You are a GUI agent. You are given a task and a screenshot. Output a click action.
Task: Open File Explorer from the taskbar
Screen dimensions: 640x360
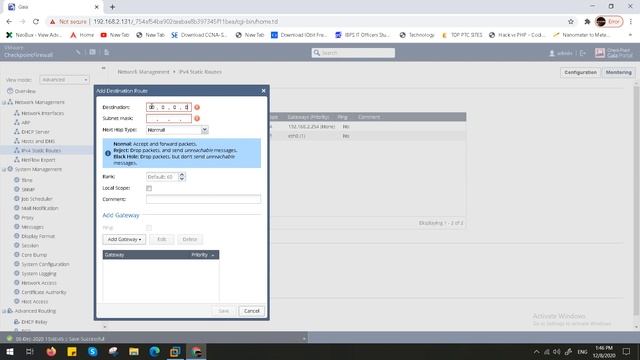(134, 352)
